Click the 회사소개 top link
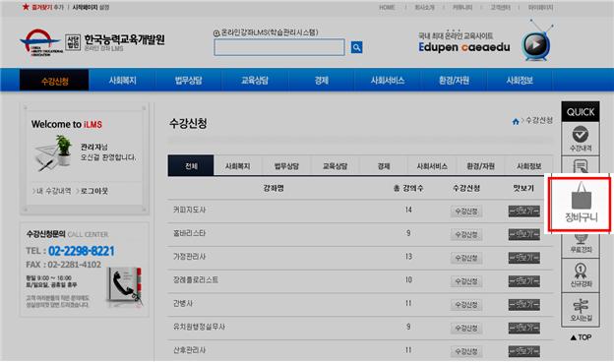 pyautogui.click(x=424, y=8)
